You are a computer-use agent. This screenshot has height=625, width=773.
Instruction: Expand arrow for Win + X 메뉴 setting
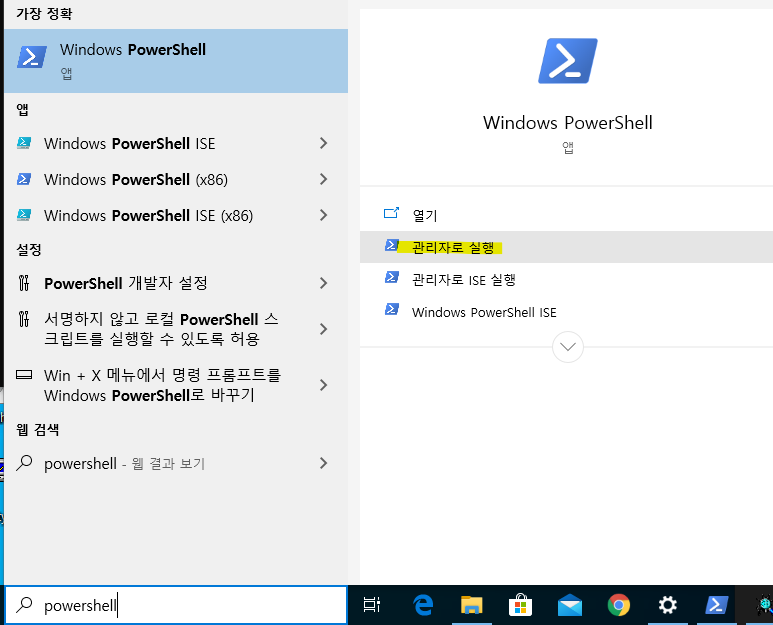(x=323, y=385)
